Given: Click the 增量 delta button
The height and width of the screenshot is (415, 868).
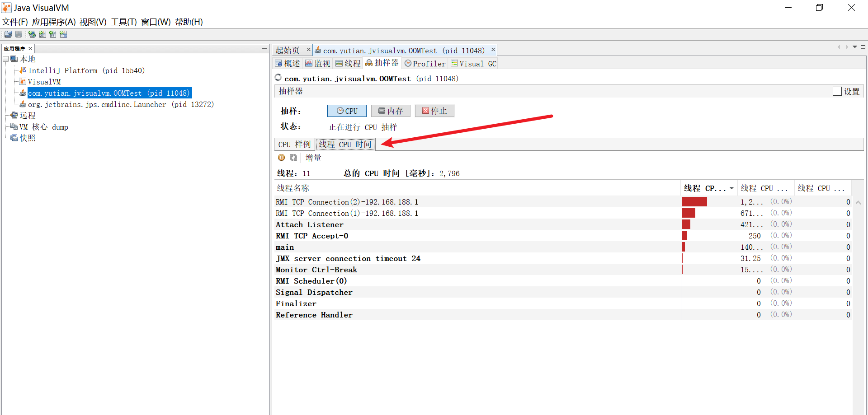Looking at the screenshot, I should pyautogui.click(x=313, y=158).
